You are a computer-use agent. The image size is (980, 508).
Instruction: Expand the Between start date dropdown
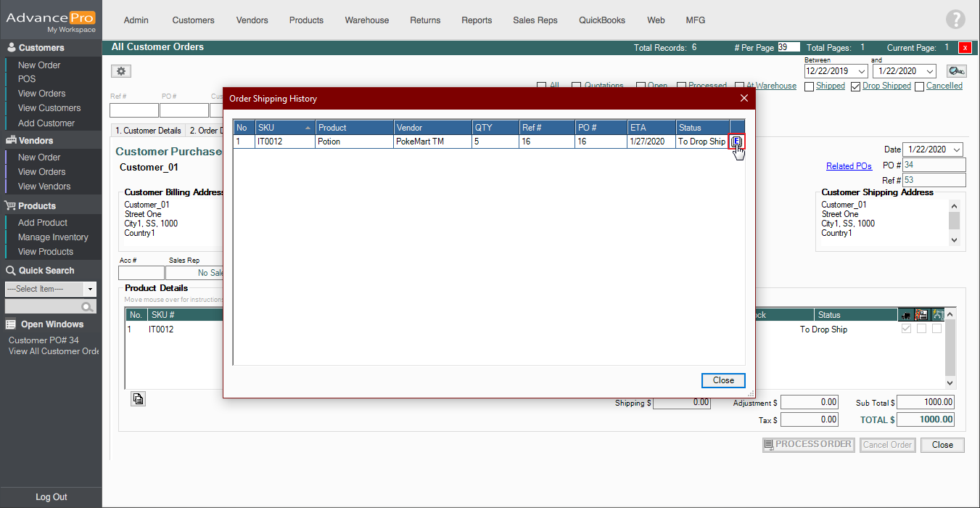861,71
